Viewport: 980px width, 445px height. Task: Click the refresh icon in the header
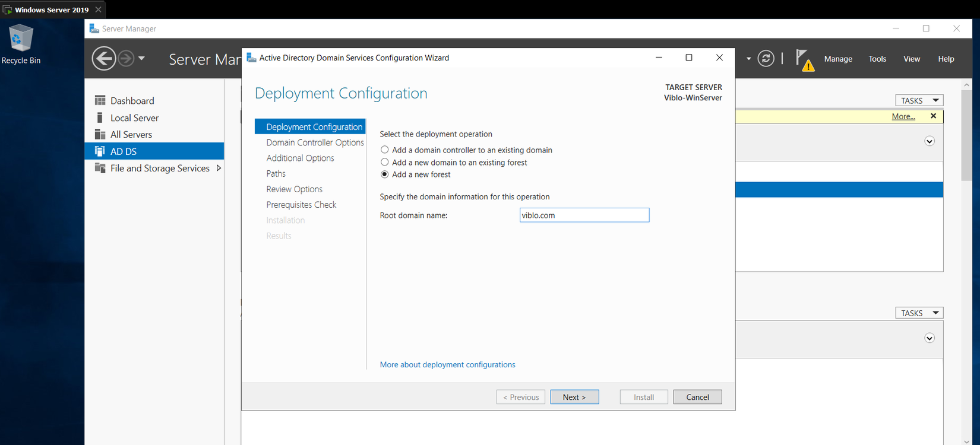click(766, 59)
